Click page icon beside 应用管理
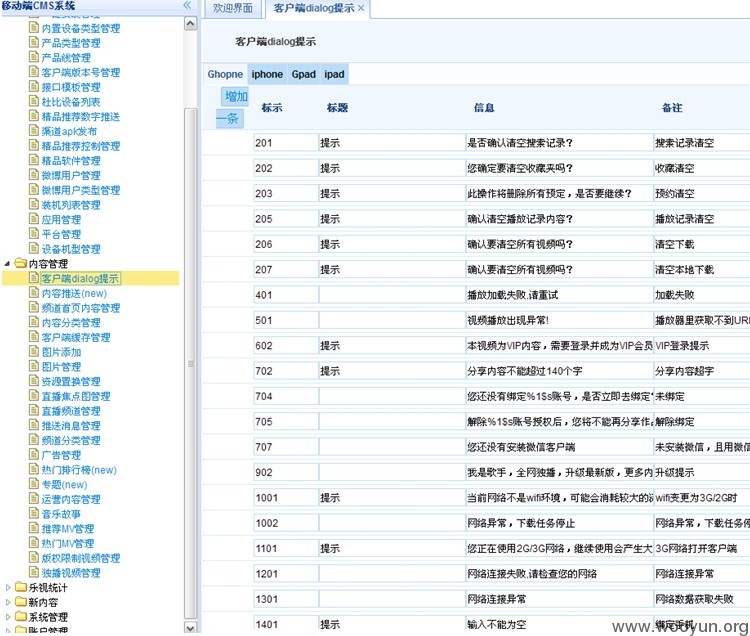The width and height of the screenshot is (750, 636). [x=33, y=219]
